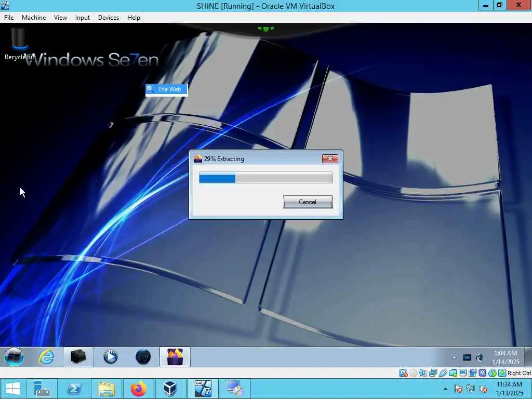The width and height of the screenshot is (532, 399).
Task: Click VirtualBox CPU virtualization status indicator
Action: click(483, 373)
